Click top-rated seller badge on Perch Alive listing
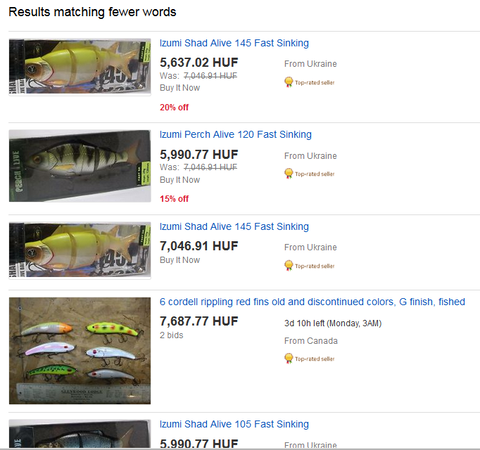This screenshot has height=450, width=480. [x=309, y=174]
